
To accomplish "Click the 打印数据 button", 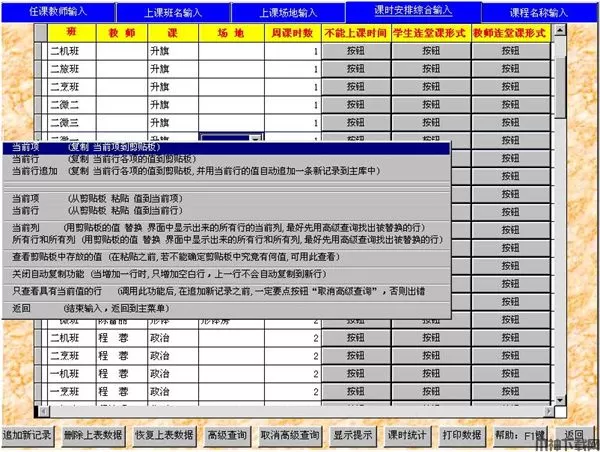I will 462,436.
